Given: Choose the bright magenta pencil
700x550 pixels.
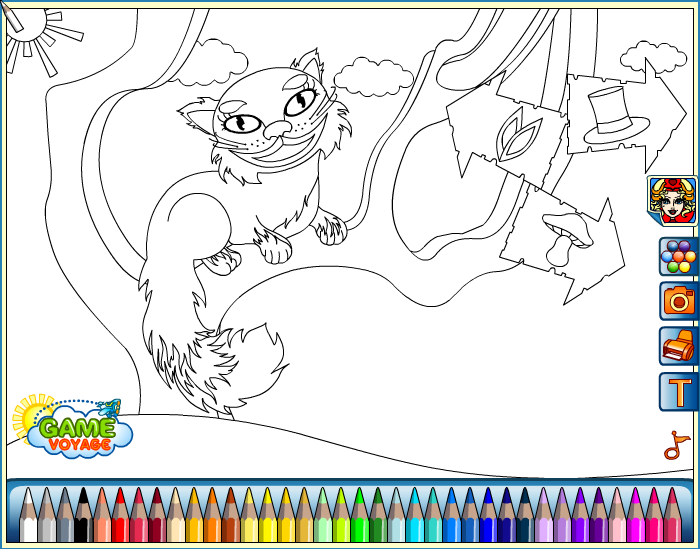Looking at the screenshot, I should tap(635, 515).
